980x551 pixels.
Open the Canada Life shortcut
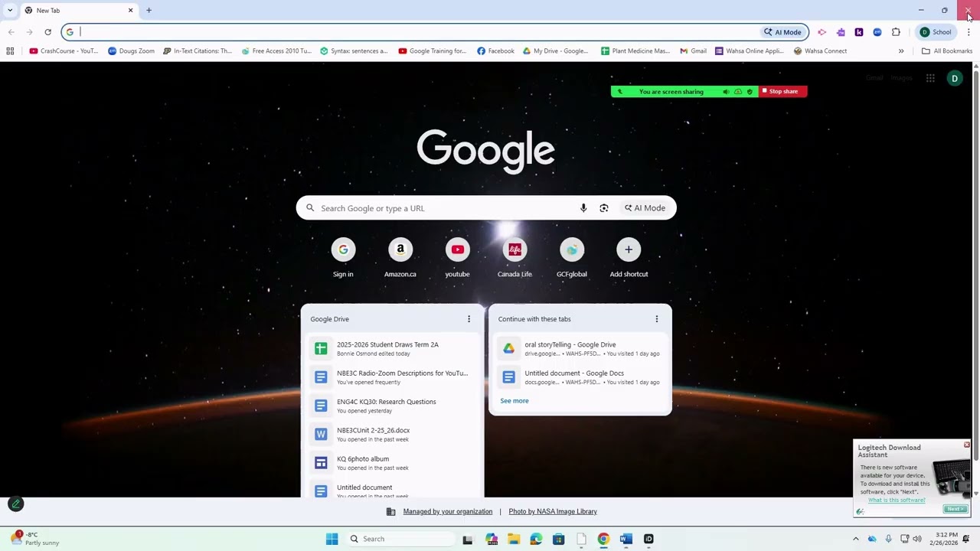[514, 258]
